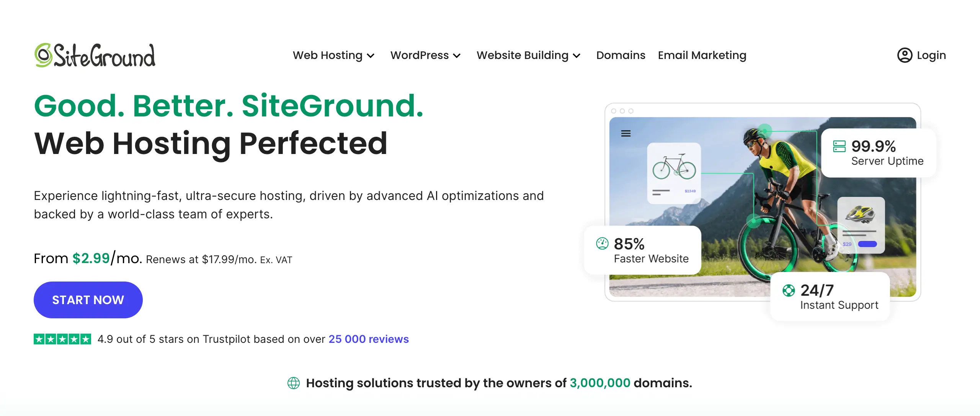Click the Login text link

(931, 55)
